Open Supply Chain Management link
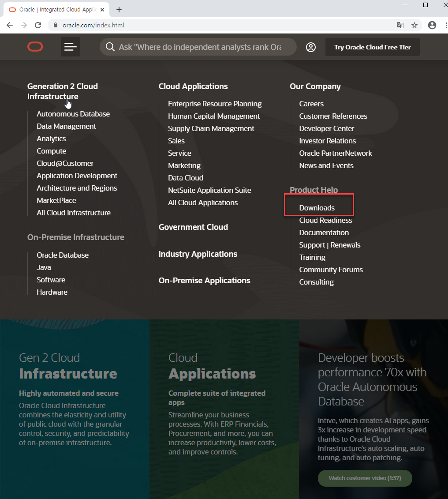 211,128
